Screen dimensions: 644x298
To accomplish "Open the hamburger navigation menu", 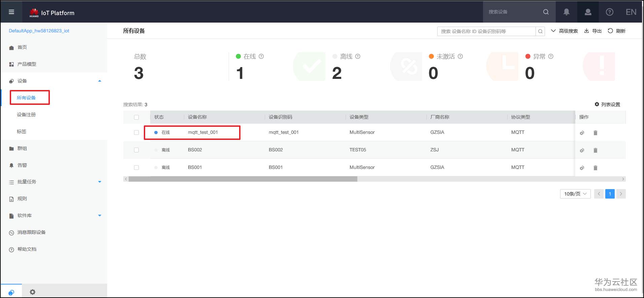I will 11,12.
